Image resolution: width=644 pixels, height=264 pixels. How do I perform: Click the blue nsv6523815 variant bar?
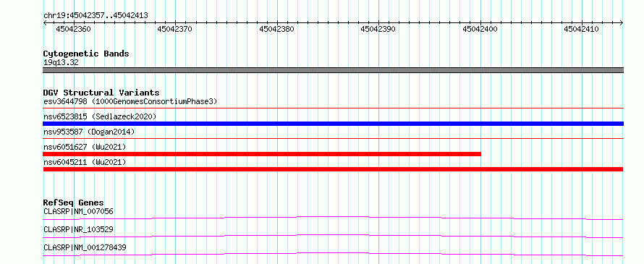[333, 124]
